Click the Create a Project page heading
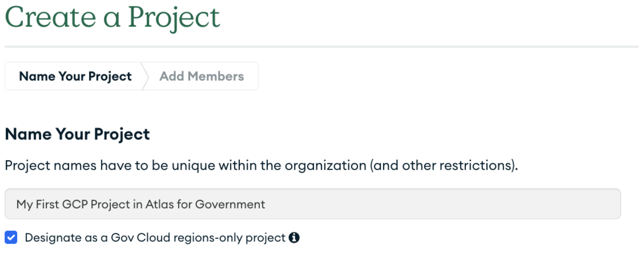The width and height of the screenshot is (644, 254). point(112,17)
